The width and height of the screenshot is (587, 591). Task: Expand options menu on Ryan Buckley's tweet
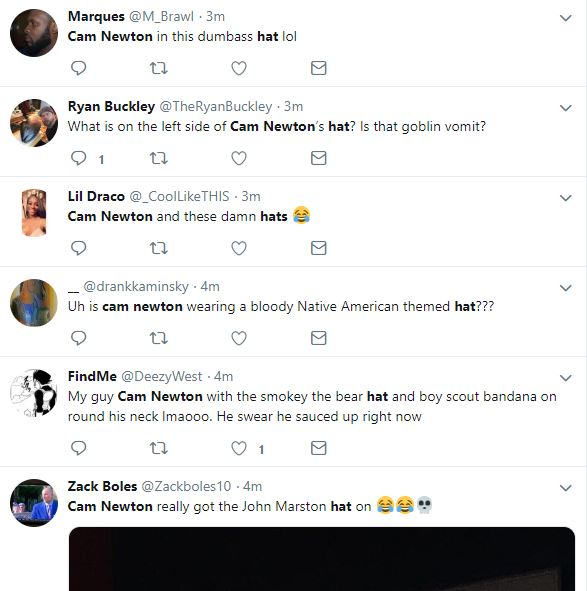pyautogui.click(x=566, y=108)
